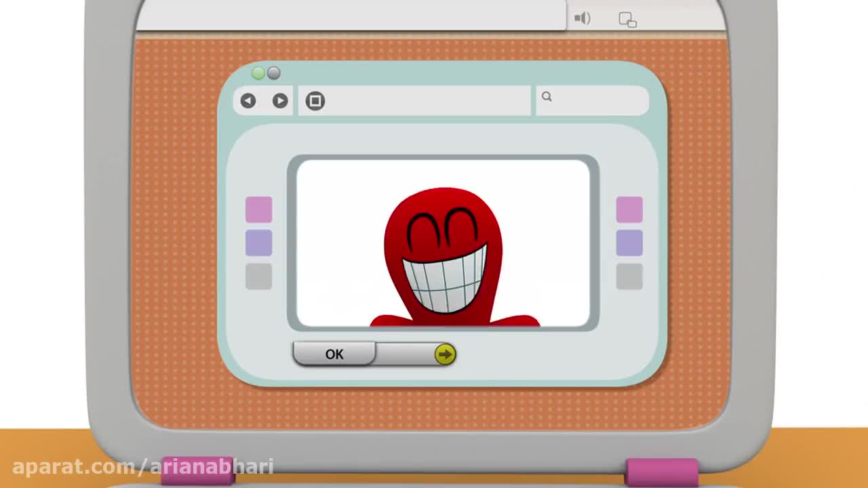
Task: Select the left purple square swatch
Action: pos(258,243)
